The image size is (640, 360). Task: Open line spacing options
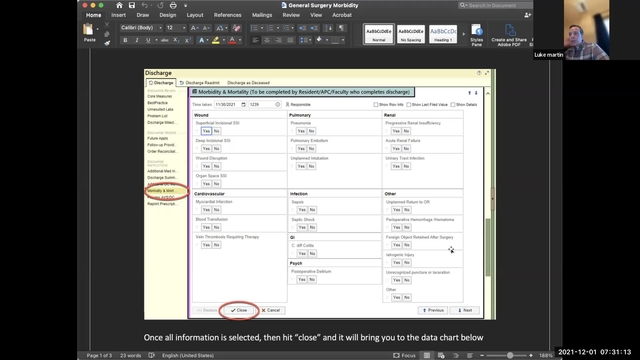pyautogui.click(x=304, y=40)
